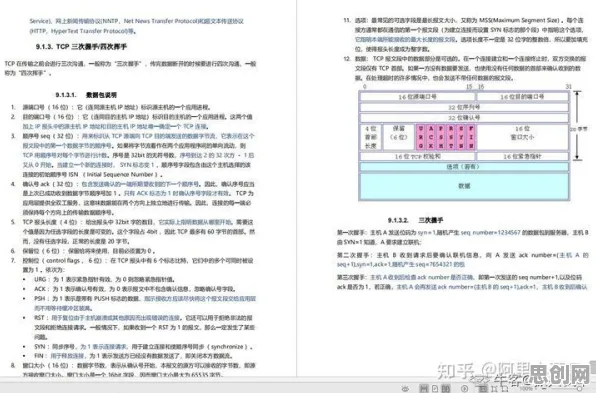
Task: Click the pink URG flag column in diagram
Action: [421, 137]
